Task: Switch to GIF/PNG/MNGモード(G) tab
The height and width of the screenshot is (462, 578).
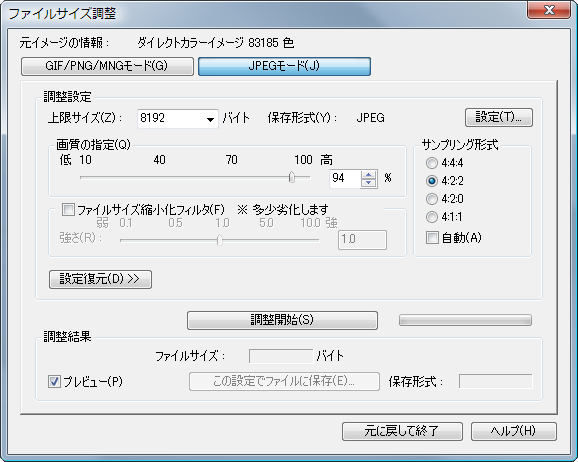Action: tap(107, 66)
